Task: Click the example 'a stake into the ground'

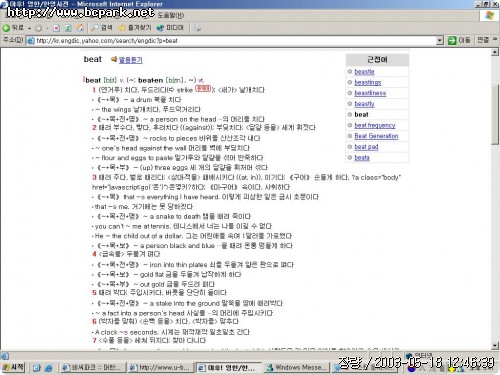Action: pos(185,303)
